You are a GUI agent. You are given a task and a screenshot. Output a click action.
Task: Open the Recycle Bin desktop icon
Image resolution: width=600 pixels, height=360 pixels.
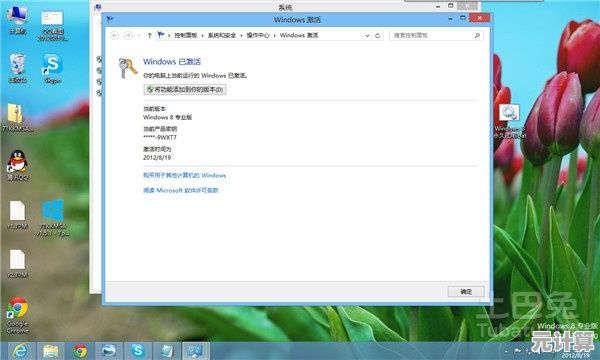17,68
